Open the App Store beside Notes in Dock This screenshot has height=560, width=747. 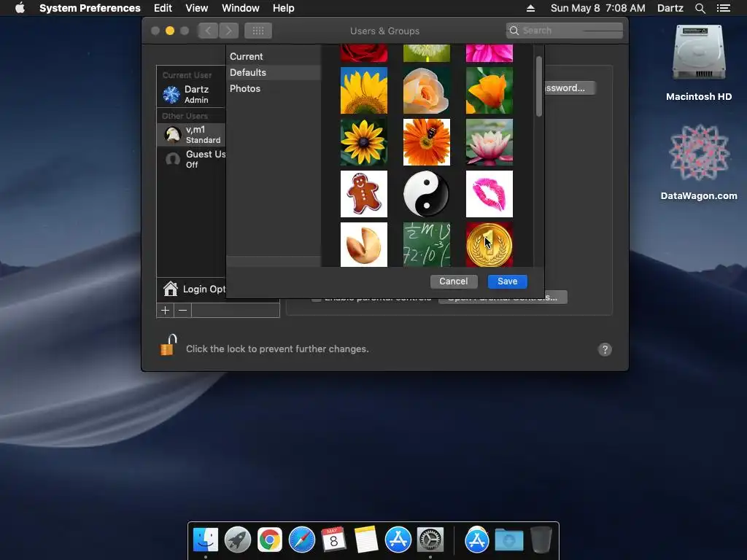point(398,540)
